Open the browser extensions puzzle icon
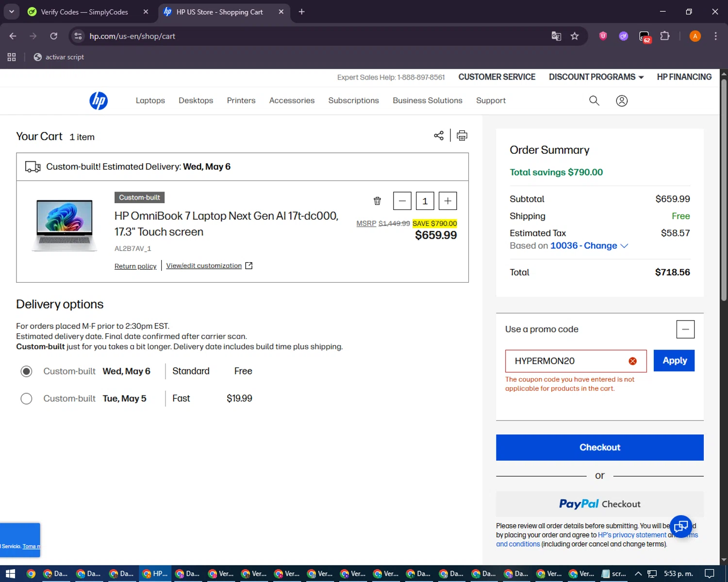728x582 pixels. point(665,36)
